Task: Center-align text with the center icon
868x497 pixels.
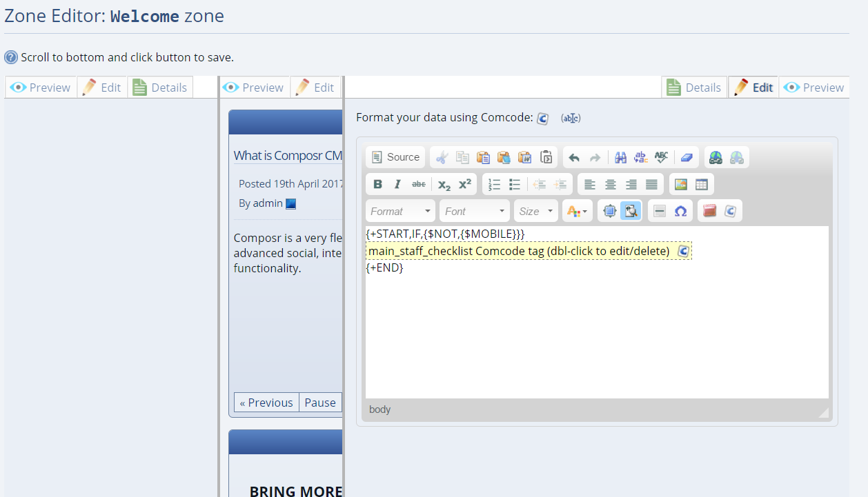Action: coord(610,184)
